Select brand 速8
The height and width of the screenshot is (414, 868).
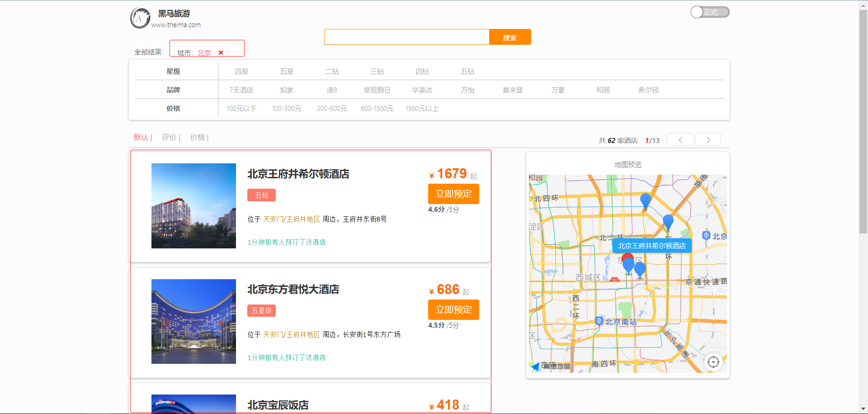pos(332,90)
